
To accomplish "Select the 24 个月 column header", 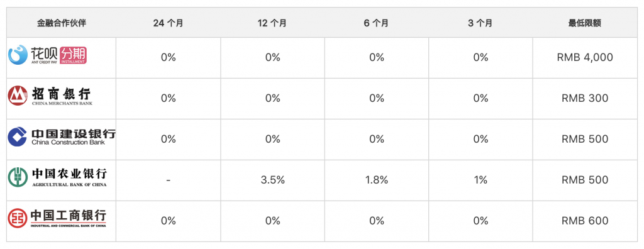I will pos(168,23).
